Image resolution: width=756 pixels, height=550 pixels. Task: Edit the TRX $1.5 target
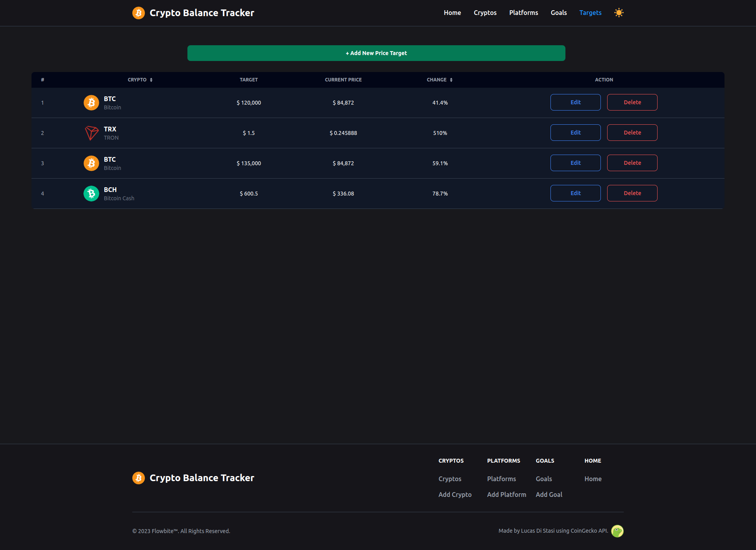pyautogui.click(x=576, y=133)
